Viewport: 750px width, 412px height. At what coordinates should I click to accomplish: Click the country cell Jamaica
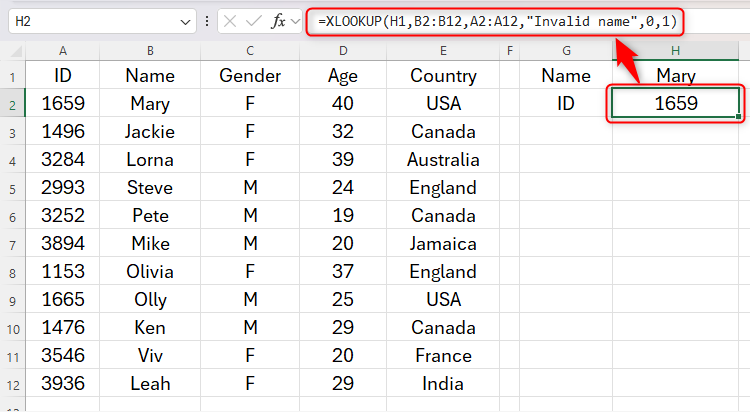[443, 243]
